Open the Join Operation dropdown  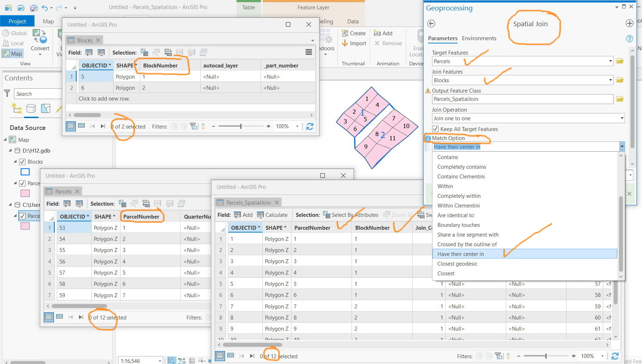622,118
